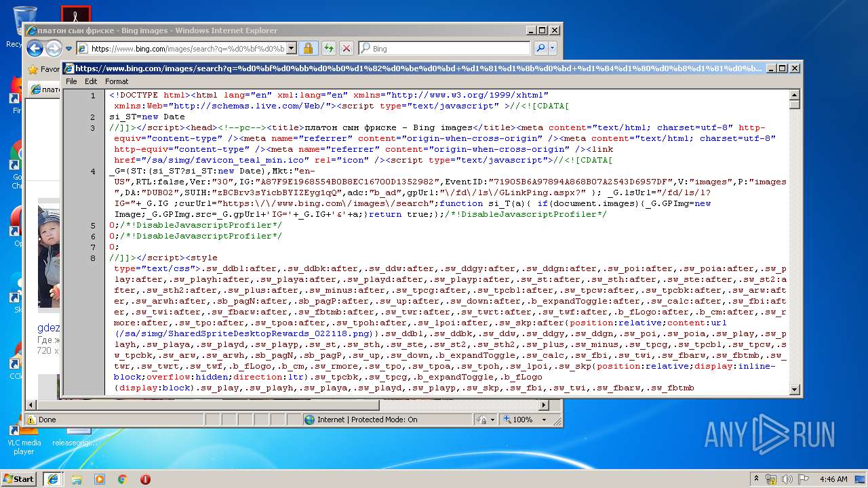Click the Back arrow in Internet Explorer
This screenshot has width=868, height=488.
point(35,48)
